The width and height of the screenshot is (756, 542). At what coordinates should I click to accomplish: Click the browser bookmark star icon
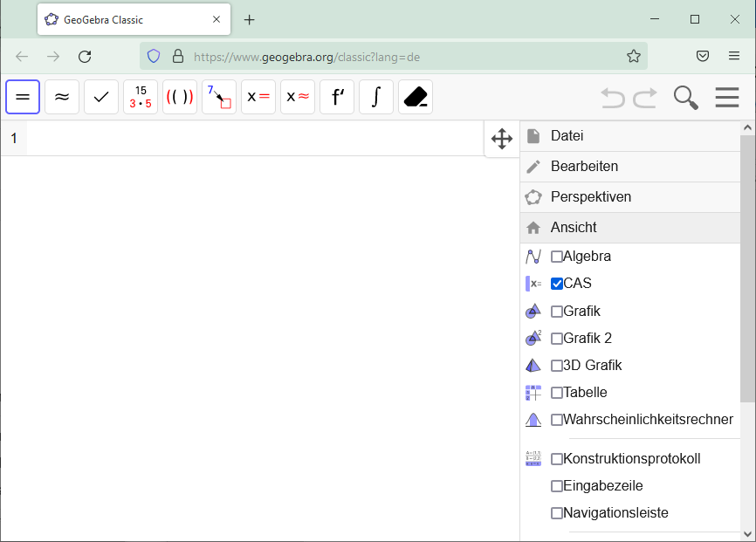[x=633, y=55]
